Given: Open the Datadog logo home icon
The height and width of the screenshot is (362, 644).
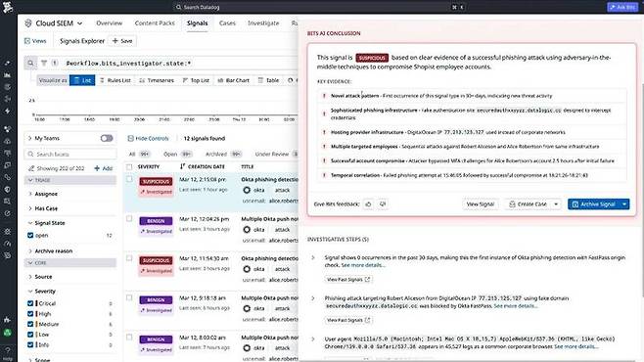Looking at the screenshot, I should click(x=8, y=7).
